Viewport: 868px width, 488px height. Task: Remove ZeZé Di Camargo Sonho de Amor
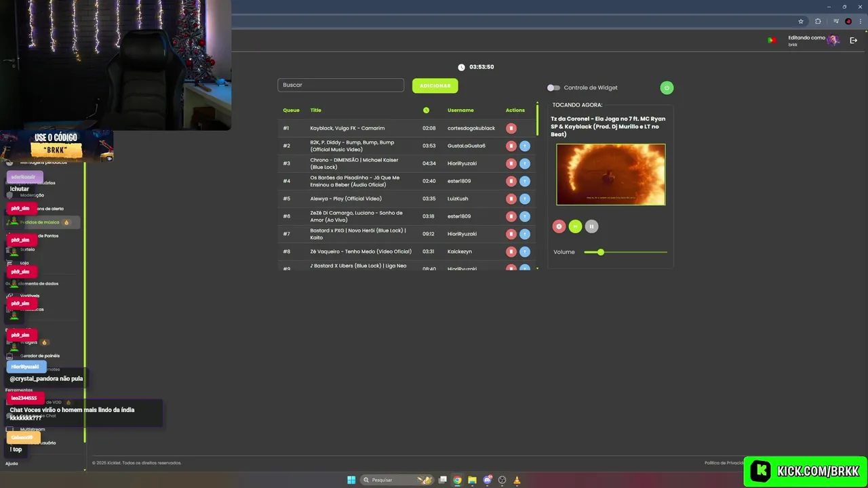click(511, 216)
